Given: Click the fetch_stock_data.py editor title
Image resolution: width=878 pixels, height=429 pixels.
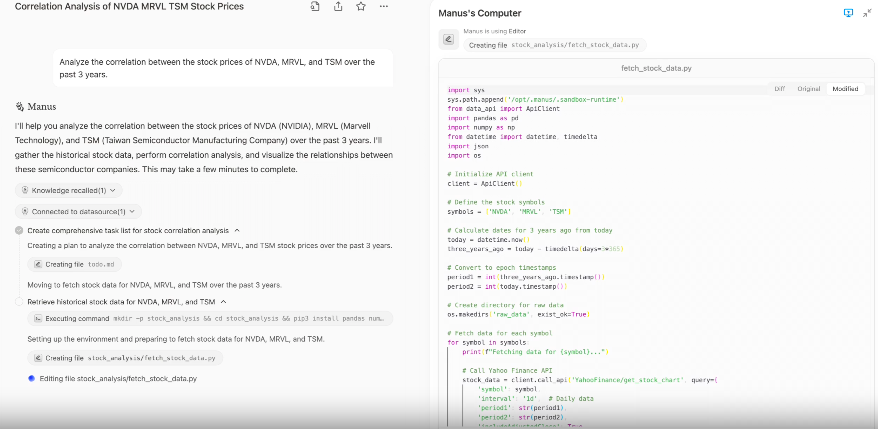Looking at the screenshot, I should (656, 68).
